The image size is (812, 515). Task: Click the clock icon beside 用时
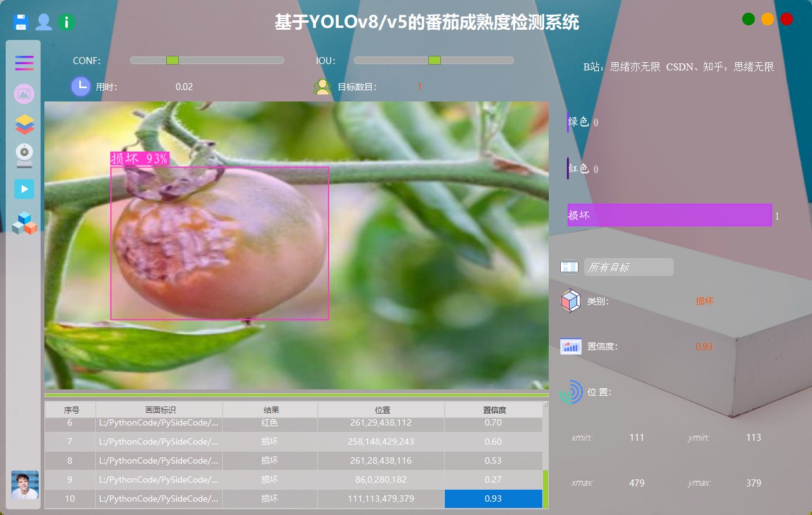81,86
